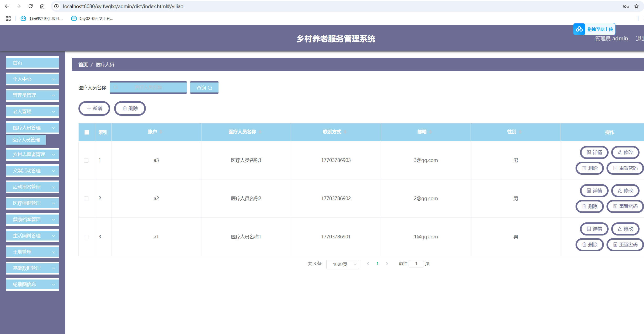Click 修改 for account a2
644x334 pixels.
625,191
